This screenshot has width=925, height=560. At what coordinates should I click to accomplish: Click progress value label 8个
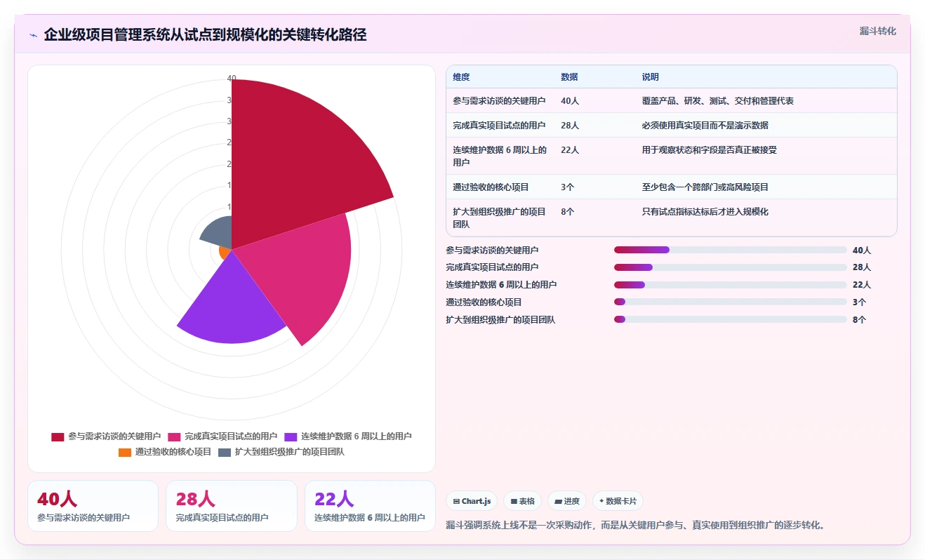(x=859, y=320)
